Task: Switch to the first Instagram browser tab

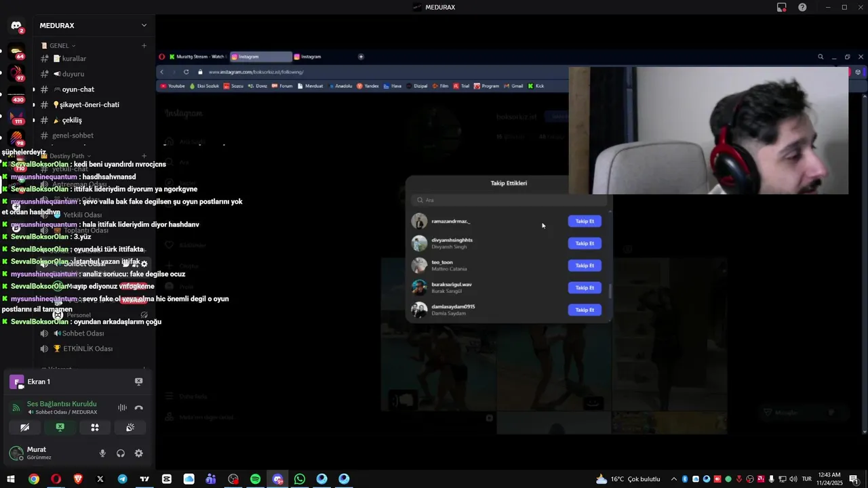Action: tap(261, 57)
